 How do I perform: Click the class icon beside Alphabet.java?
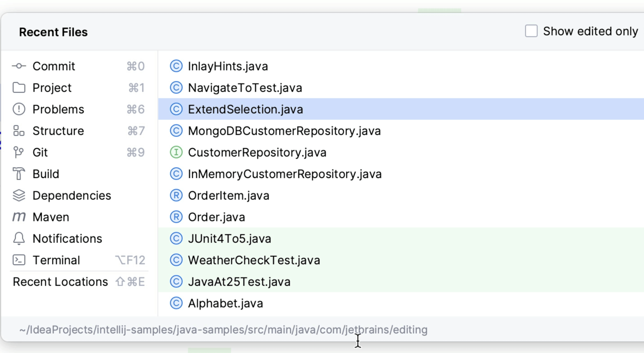pyautogui.click(x=176, y=303)
